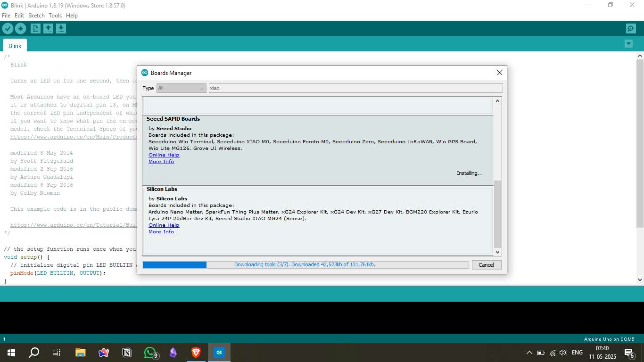Click the Installing... status text
Image resolution: width=644 pixels, height=362 pixels.
[470, 173]
